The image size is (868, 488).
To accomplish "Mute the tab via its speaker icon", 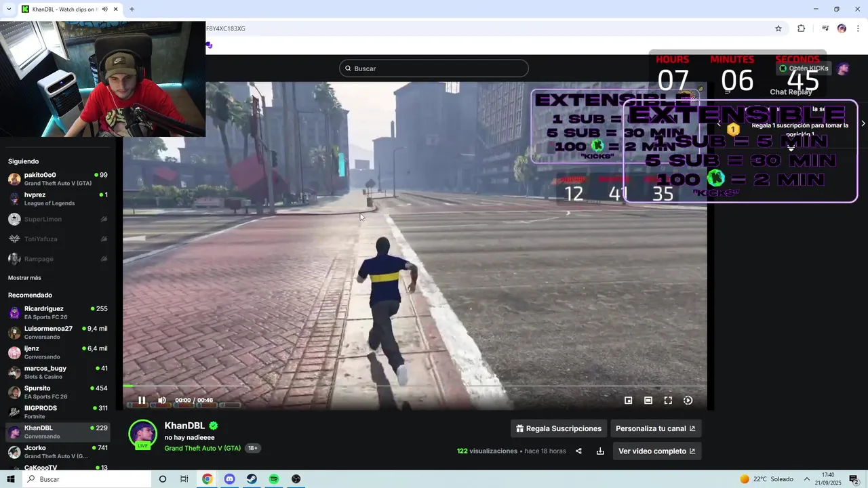I will click(x=105, y=9).
